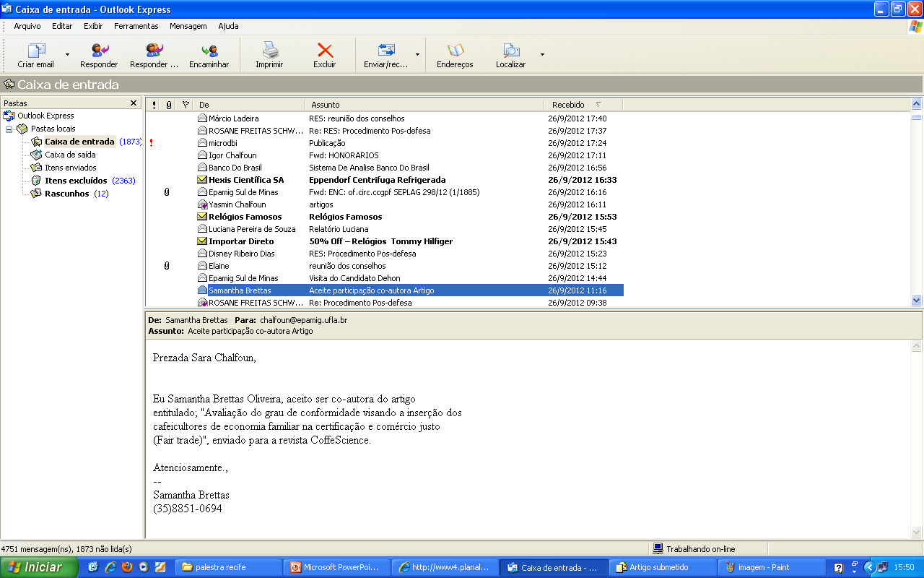Open the Mensagem menu
The height and width of the screenshot is (578, 924).
pos(188,26)
